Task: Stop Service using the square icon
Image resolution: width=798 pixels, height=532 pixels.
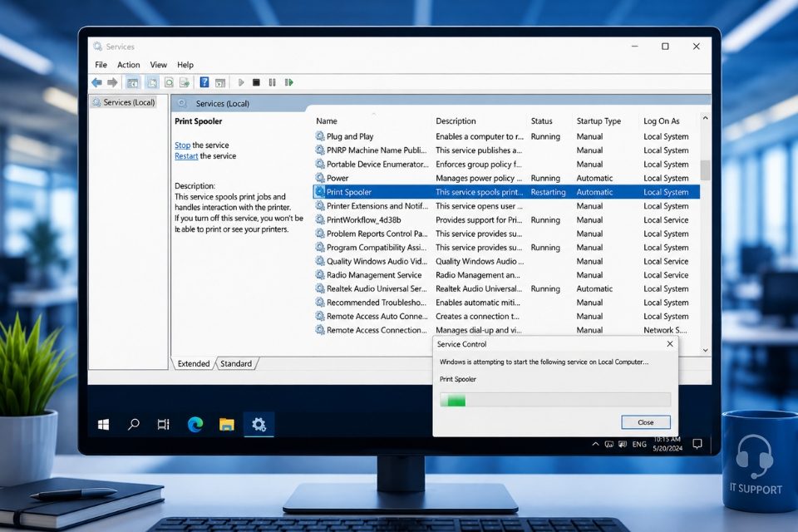Action: click(257, 82)
